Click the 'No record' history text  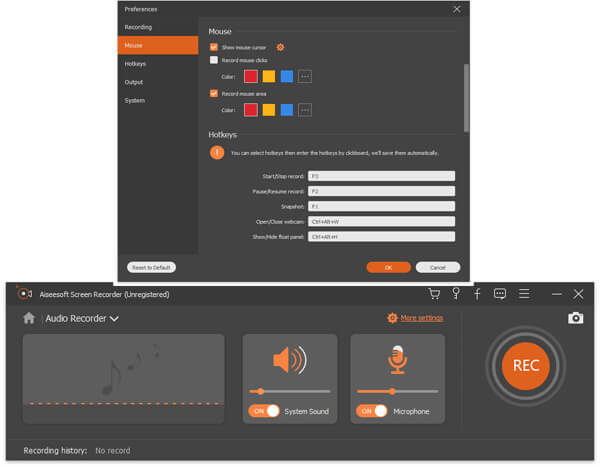click(112, 451)
